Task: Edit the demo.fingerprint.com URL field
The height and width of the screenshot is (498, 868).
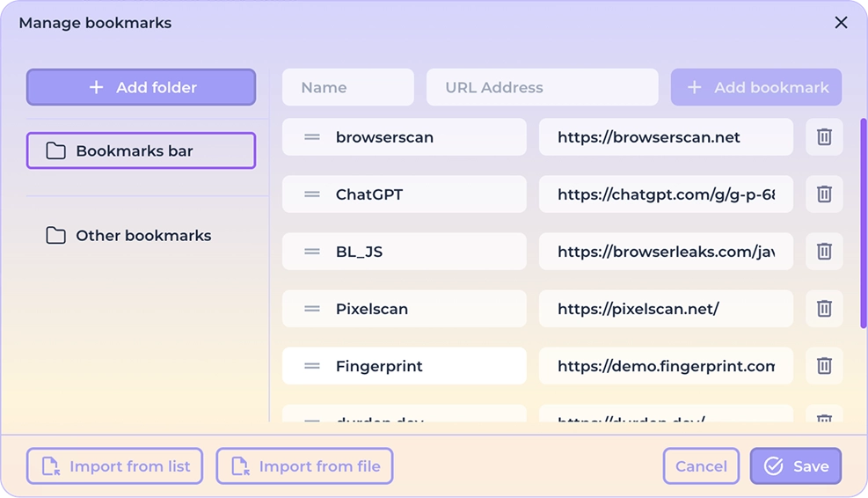Action: pos(666,366)
